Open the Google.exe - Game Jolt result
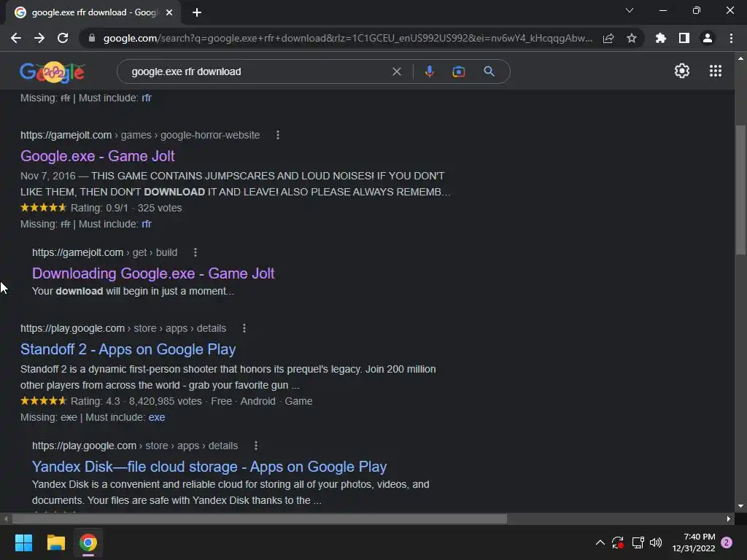 click(x=98, y=156)
